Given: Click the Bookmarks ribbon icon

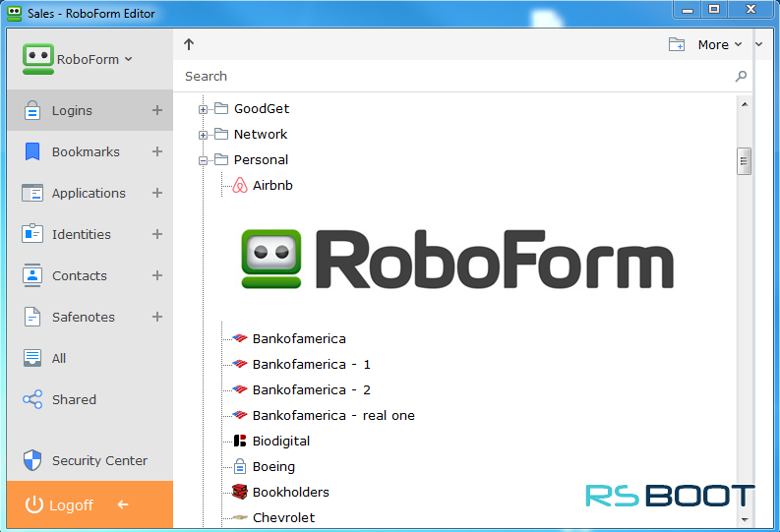Looking at the screenshot, I should 32,151.
